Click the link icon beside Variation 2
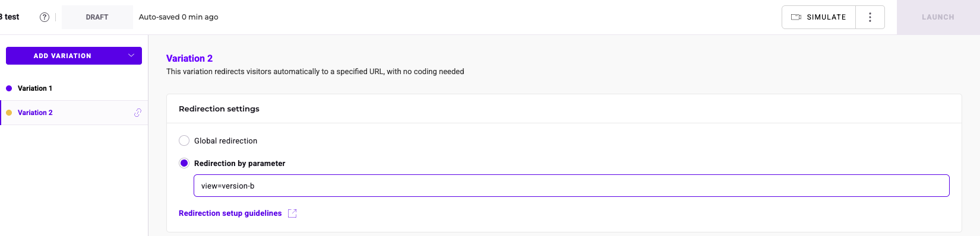 point(138,113)
